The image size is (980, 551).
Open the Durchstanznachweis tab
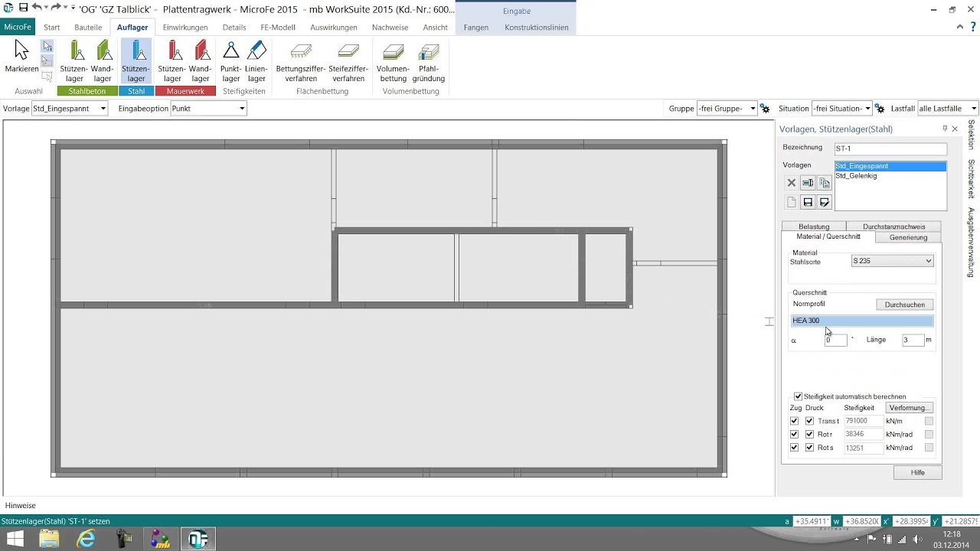coord(894,227)
